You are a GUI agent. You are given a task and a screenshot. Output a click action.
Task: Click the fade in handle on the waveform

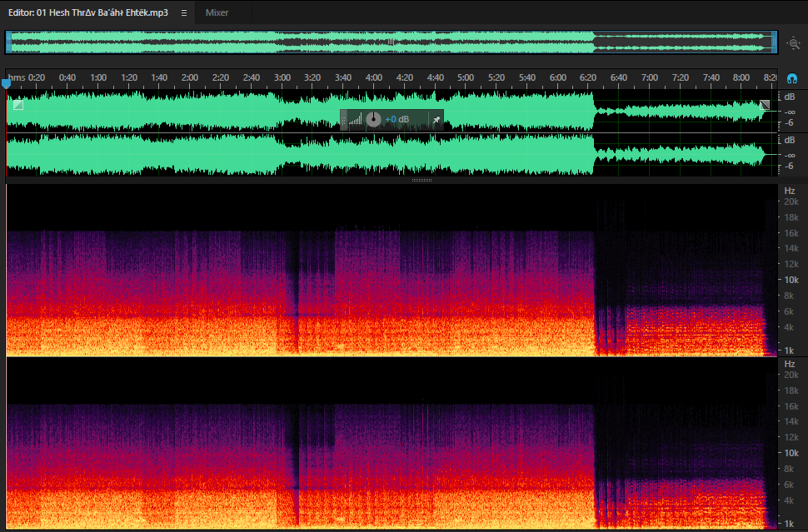tap(18, 105)
